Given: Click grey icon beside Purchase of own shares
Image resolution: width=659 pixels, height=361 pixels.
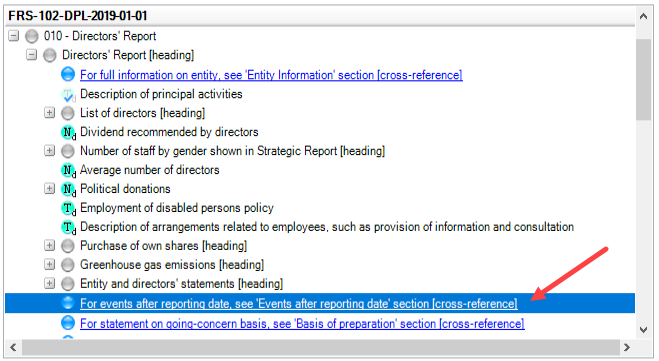Looking at the screenshot, I should tap(68, 246).
